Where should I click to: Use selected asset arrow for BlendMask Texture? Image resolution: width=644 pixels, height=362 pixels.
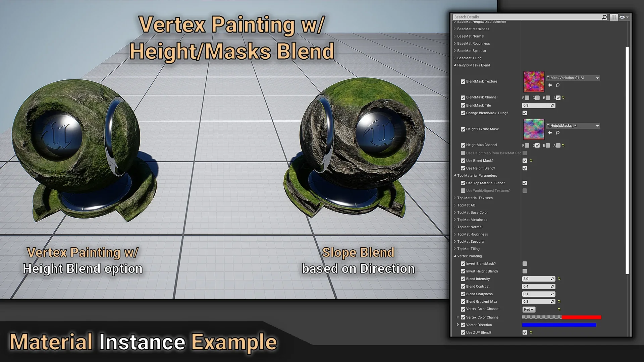coord(550,85)
